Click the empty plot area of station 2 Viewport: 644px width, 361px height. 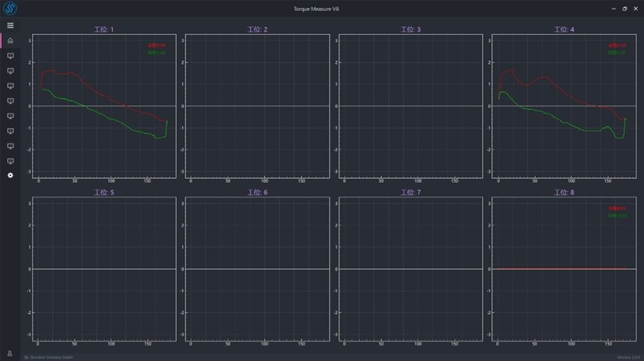(258, 107)
